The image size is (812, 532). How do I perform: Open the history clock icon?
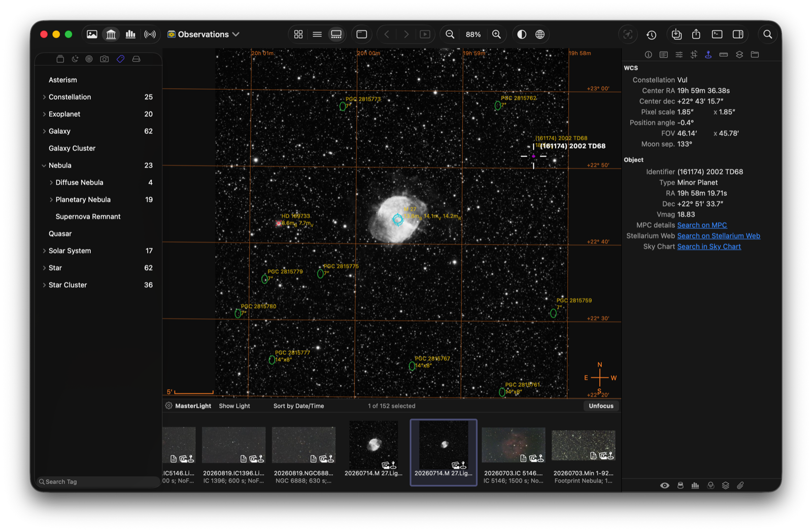tap(652, 35)
